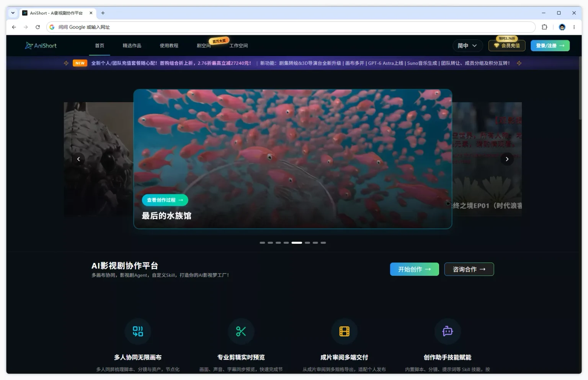Reload the current page

38,27
